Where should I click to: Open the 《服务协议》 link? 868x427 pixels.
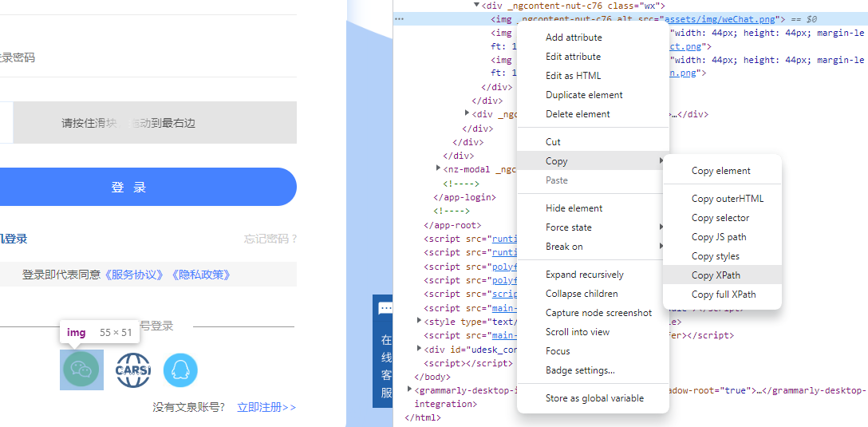[133, 275]
